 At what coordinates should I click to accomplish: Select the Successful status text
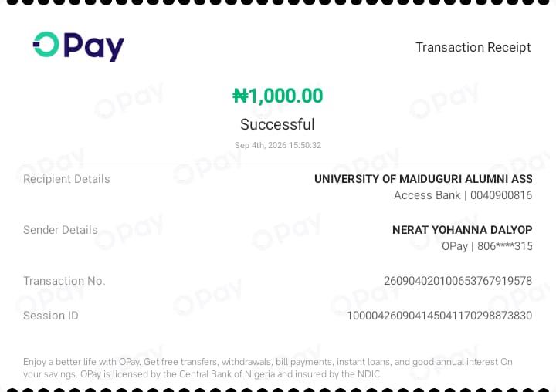coord(277,124)
